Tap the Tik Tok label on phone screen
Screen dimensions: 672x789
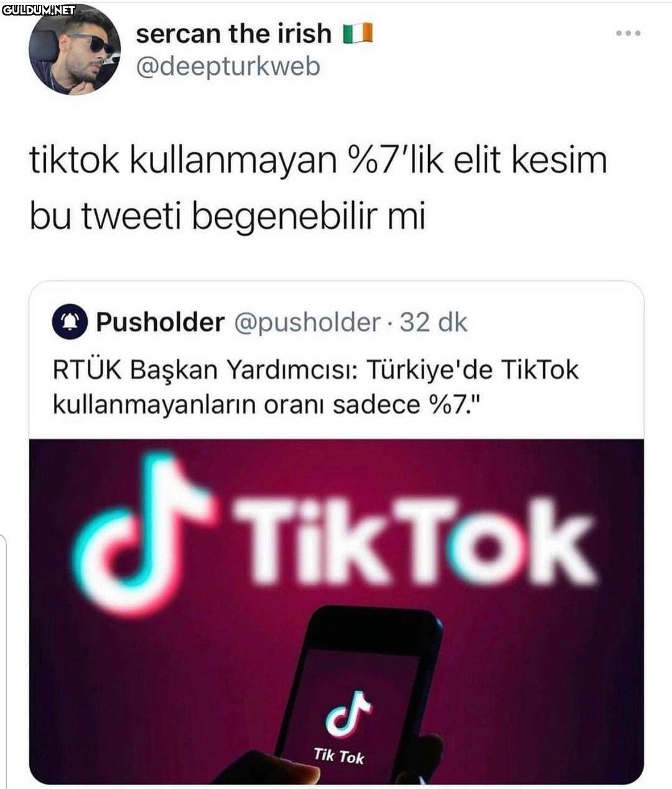point(338,756)
